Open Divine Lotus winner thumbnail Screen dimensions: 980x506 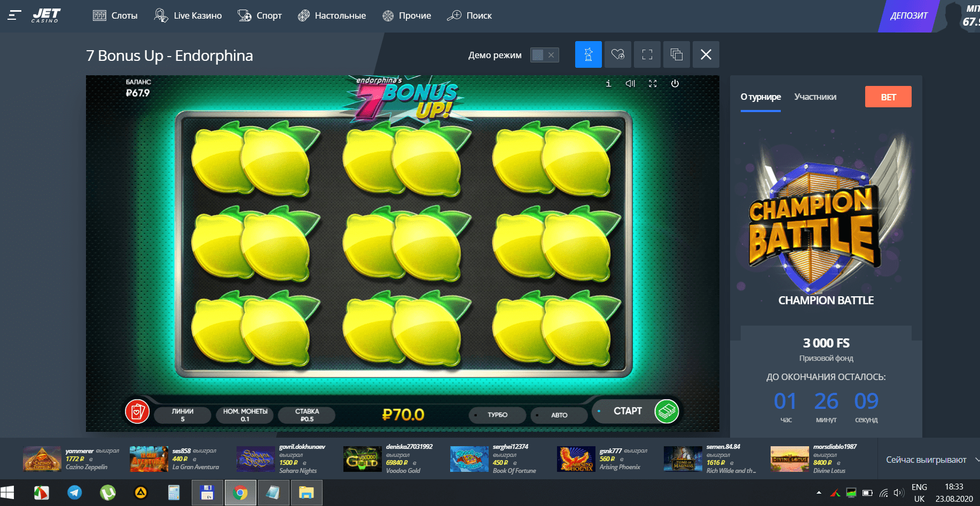(x=790, y=459)
